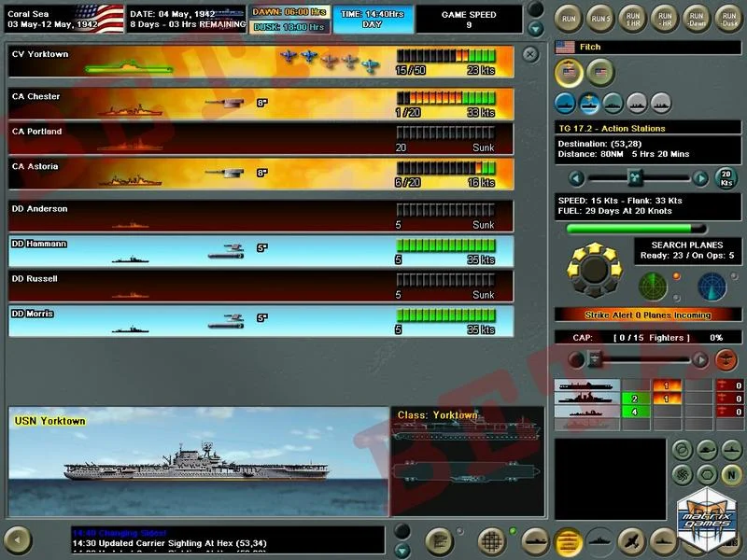Toggle the 20 Kts speed button
Screen dimensions: 747x560
pyautogui.click(x=726, y=177)
